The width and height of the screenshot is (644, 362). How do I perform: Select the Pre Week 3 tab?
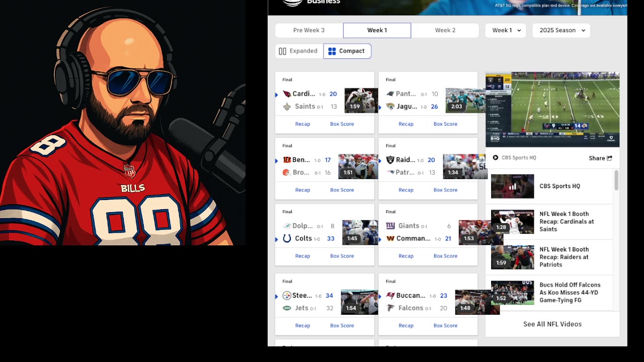click(x=309, y=30)
